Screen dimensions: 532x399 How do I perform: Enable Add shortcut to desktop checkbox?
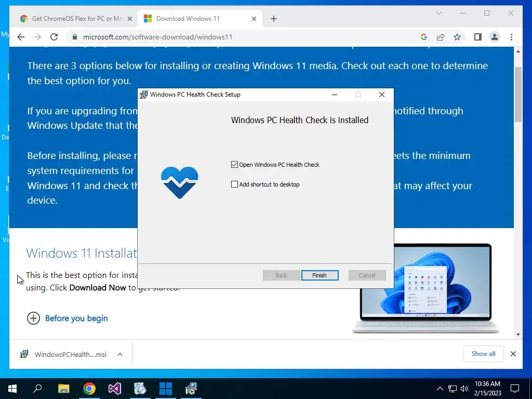[x=234, y=184]
